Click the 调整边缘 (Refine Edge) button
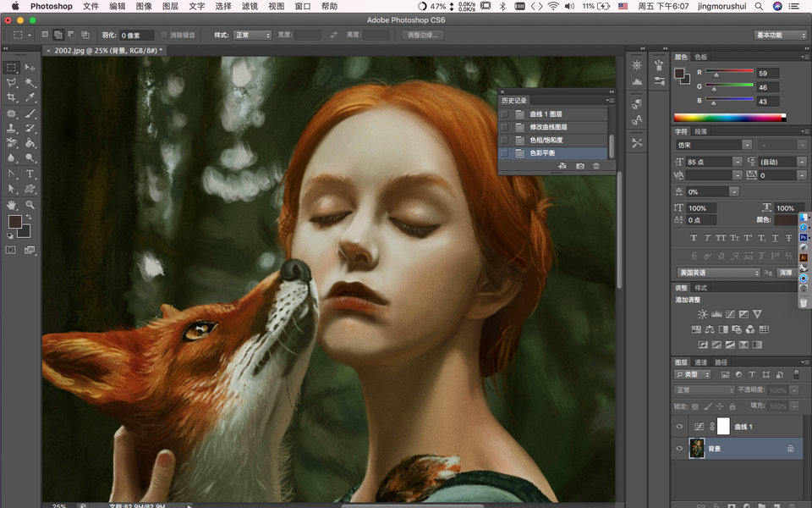 pos(423,35)
